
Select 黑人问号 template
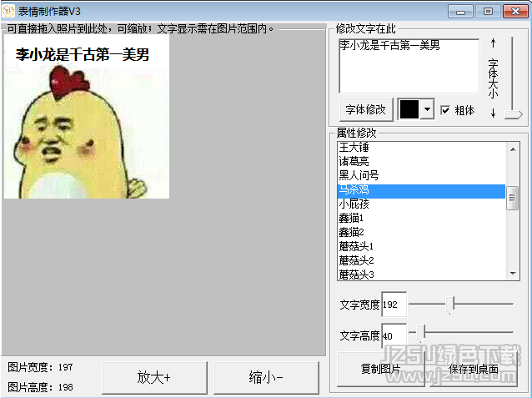421,175
